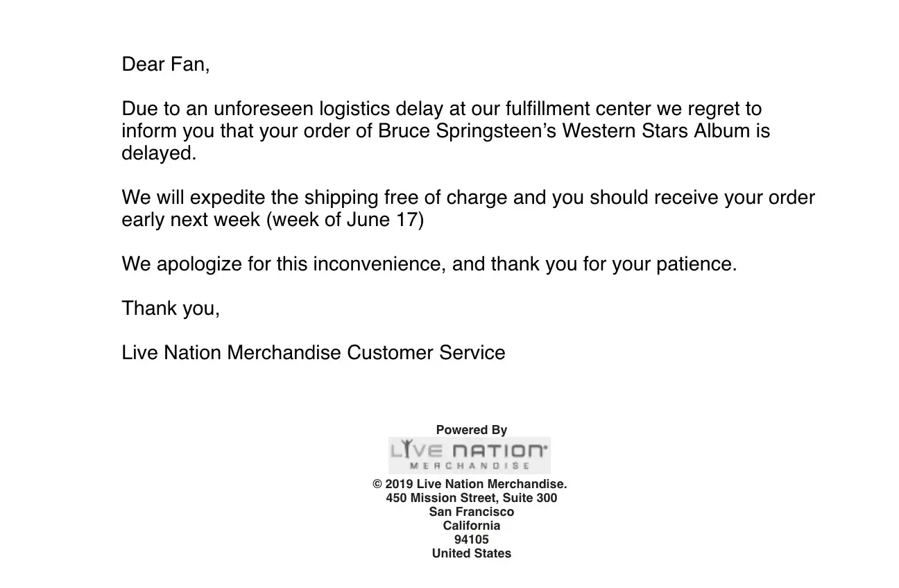This screenshot has width=899, height=588.
Task: Click the "© 2019 Live Nation Merchandise." copyright
Action: coord(470,484)
